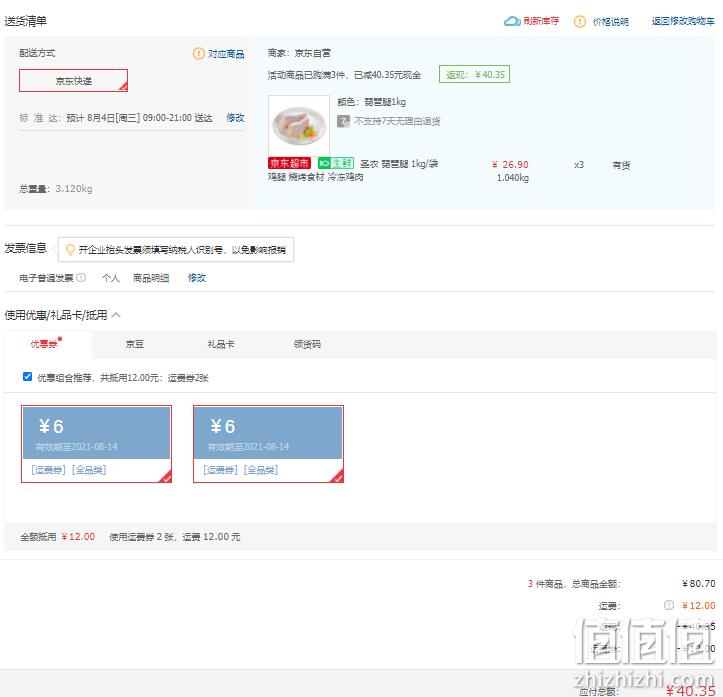The height and width of the screenshot is (697, 723).
Task: Click the refresh stock cloud icon
Action: point(512,21)
